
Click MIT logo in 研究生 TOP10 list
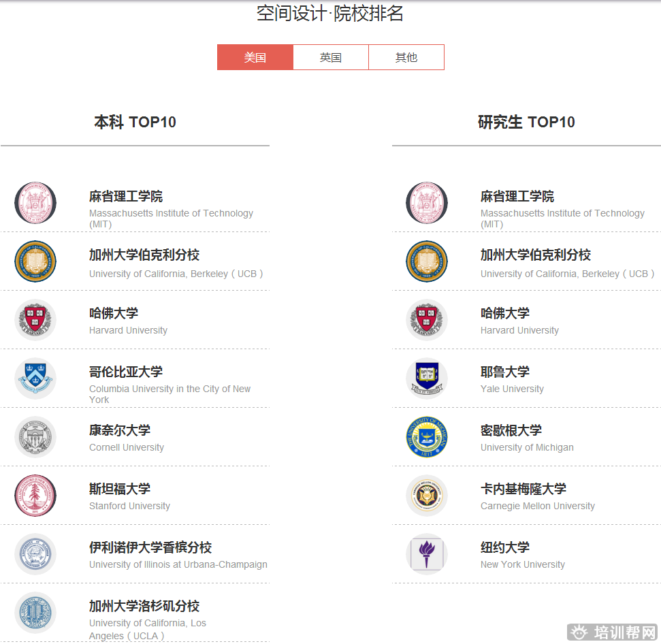point(427,203)
